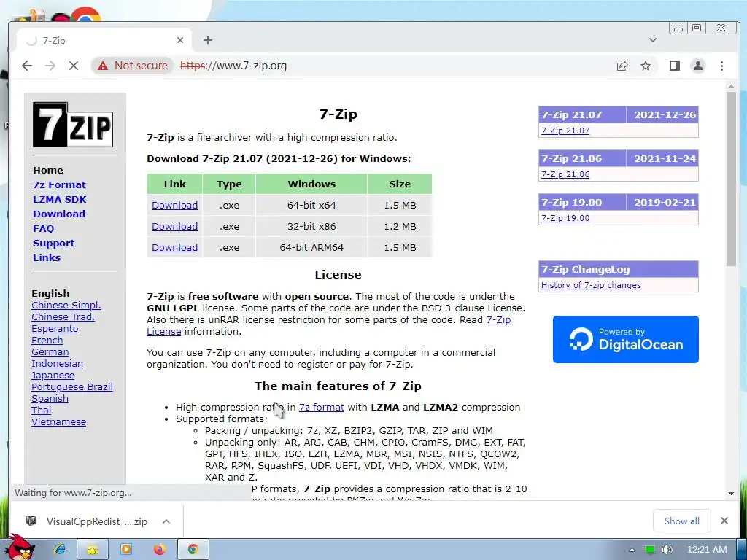Screen dimensions: 747x560
Task: Open History of 7-zip changes
Action: click(x=591, y=285)
